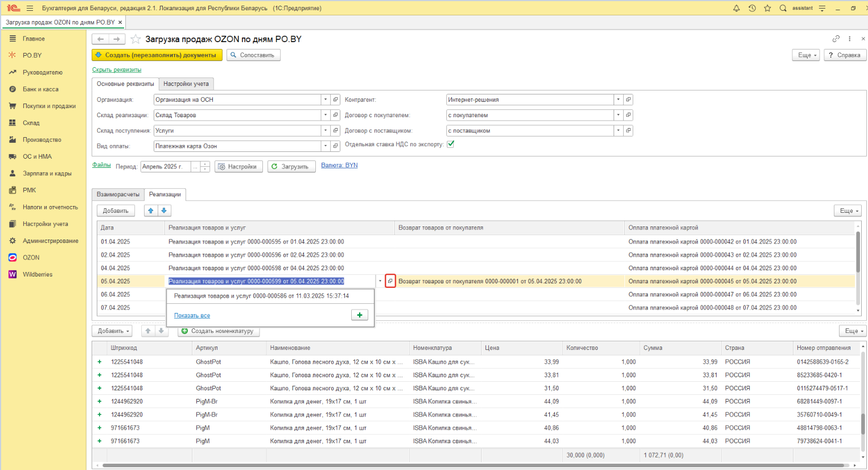Click the Показать все link
The height and width of the screenshot is (470, 868).
click(x=192, y=316)
